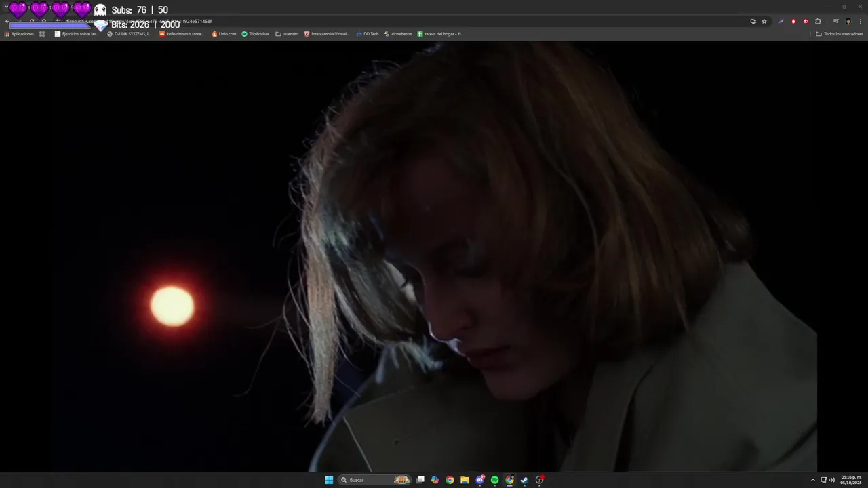Click the install/cast screen icon in address bar

pyautogui.click(x=753, y=22)
